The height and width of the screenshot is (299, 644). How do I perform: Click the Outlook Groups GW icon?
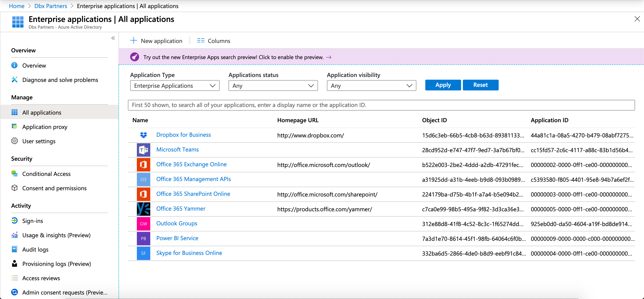[x=143, y=224]
